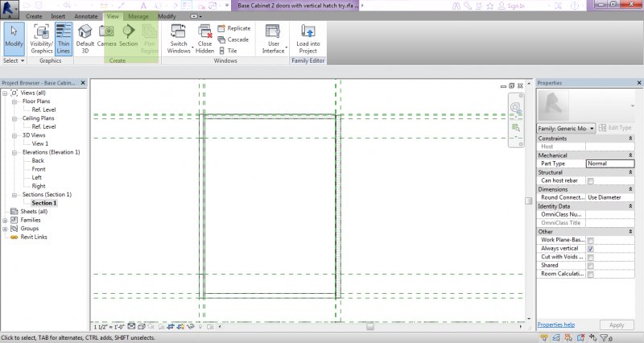Enable the Shared checkbox
This screenshot has height=343, width=644.
[590, 266]
